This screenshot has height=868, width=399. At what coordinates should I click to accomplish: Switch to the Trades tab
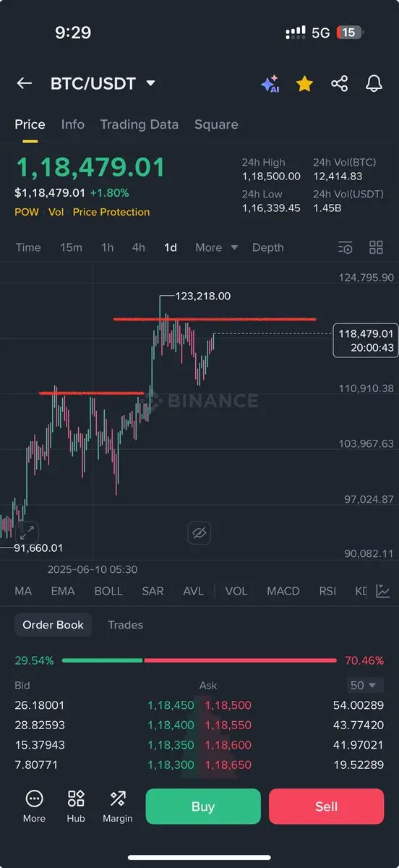pyautogui.click(x=126, y=625)
